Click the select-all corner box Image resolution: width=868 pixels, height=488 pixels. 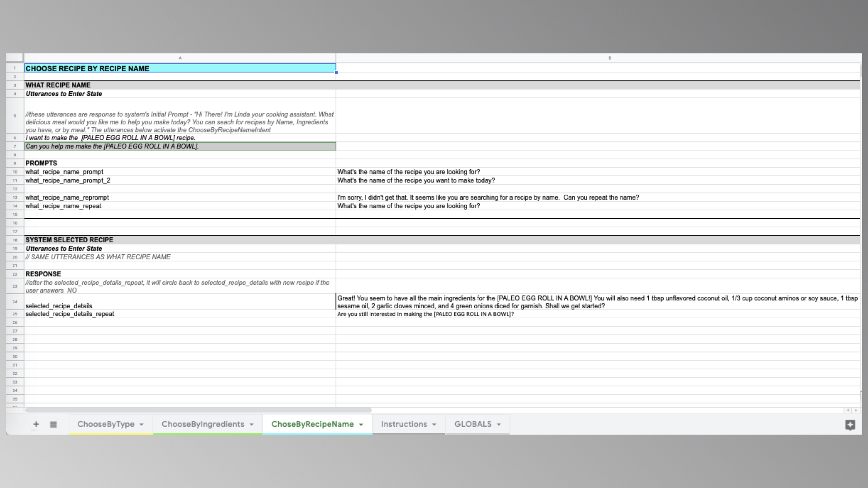(x=14, y=57)
